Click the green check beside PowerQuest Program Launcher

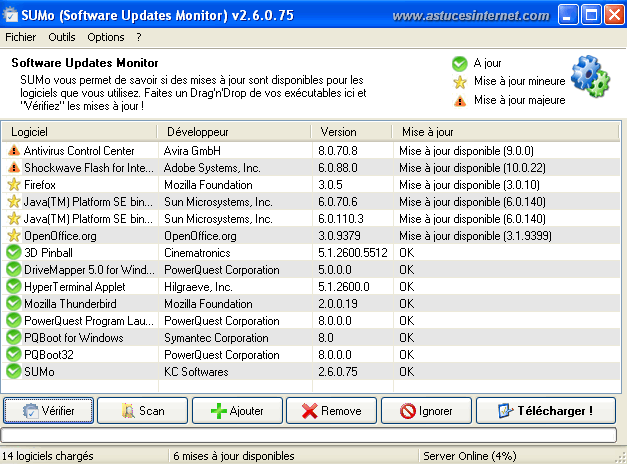click(x=14, y=320)
